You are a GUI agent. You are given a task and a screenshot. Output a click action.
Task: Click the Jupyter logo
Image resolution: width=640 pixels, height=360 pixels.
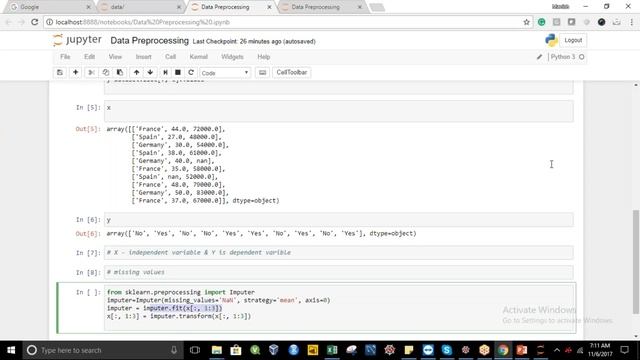tap(78, 40)
